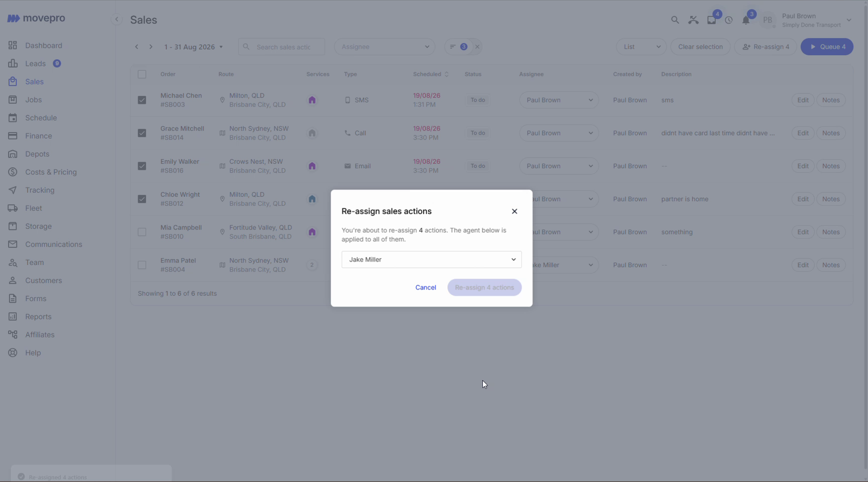Open the filter icon with 3 badge
The width and height of the screenshot is (868, 482).
pos(458,47)
